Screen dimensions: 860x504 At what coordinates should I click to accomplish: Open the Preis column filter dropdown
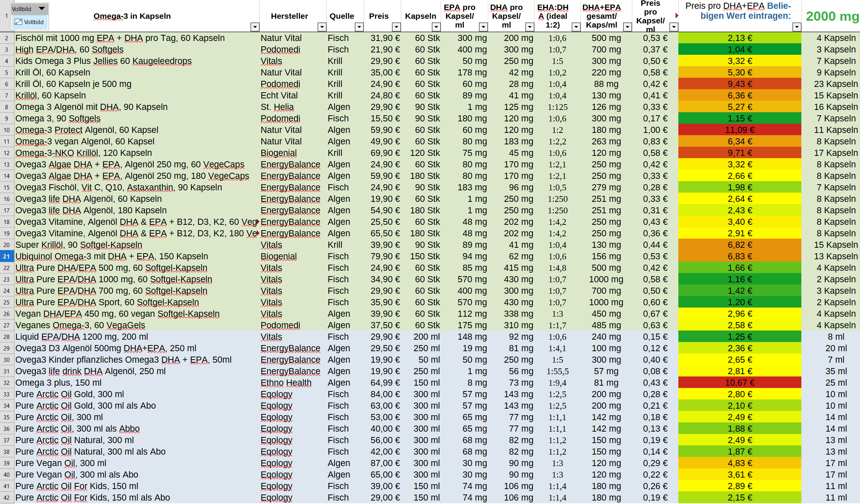pyautogui.click(x=396, y=27)
